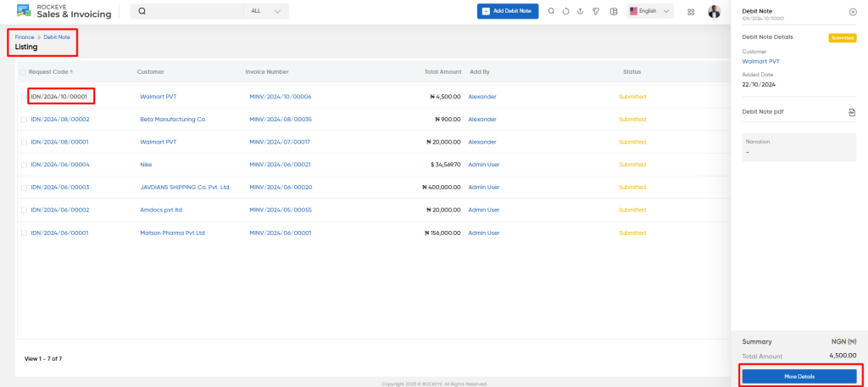Open the filter funnel icon

pos(596,11)
